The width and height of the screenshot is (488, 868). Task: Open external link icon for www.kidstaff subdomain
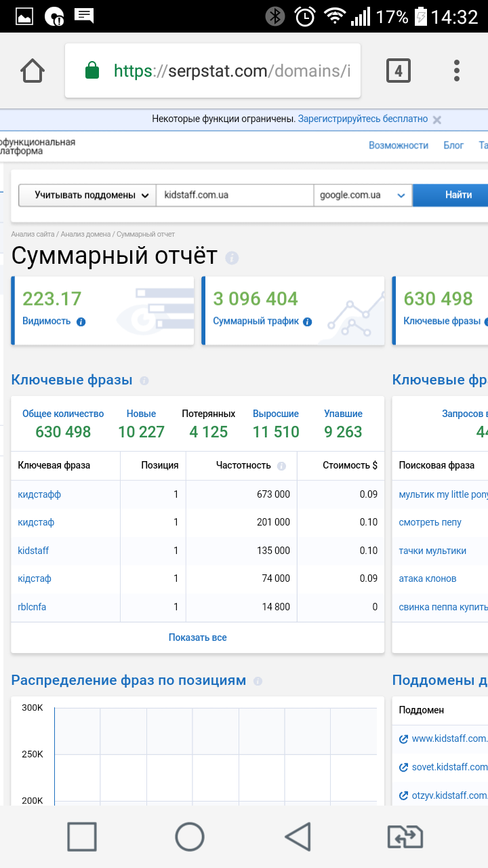tap(404, 739)
